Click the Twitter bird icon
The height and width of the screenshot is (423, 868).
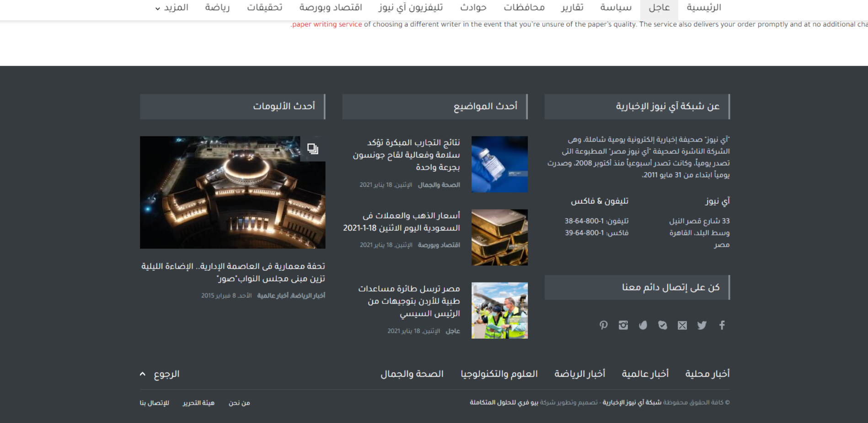click(x=702, y=325)
